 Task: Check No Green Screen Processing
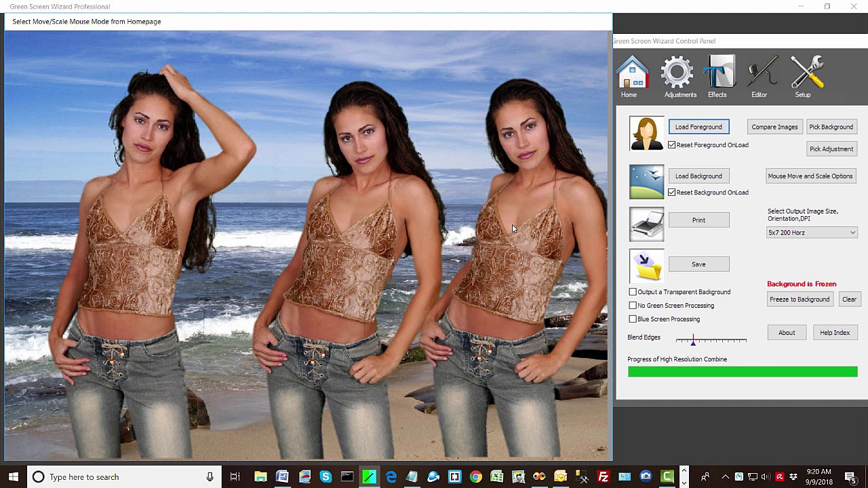tap(633, 306)
